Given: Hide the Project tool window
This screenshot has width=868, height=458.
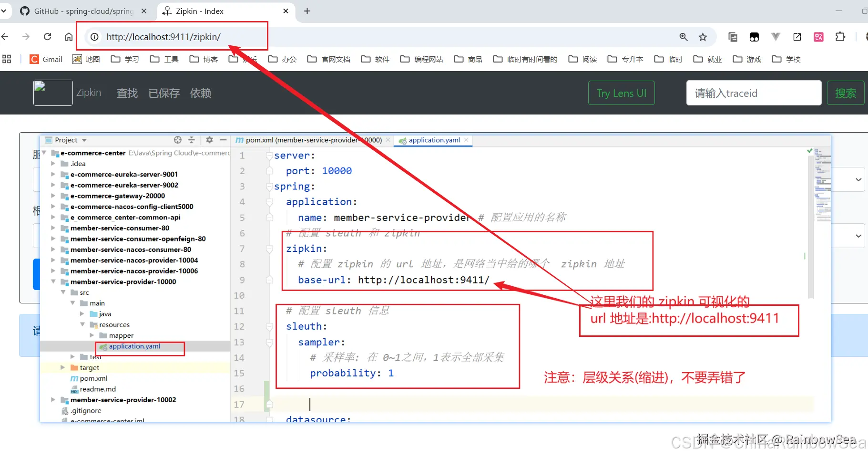Looking at the screenshot, I should click(223, 140).
